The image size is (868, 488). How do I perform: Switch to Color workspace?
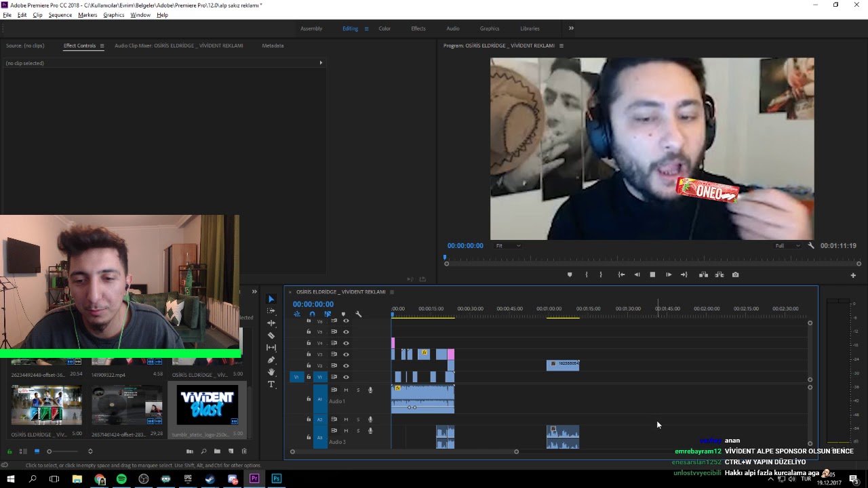pos(384,28)
